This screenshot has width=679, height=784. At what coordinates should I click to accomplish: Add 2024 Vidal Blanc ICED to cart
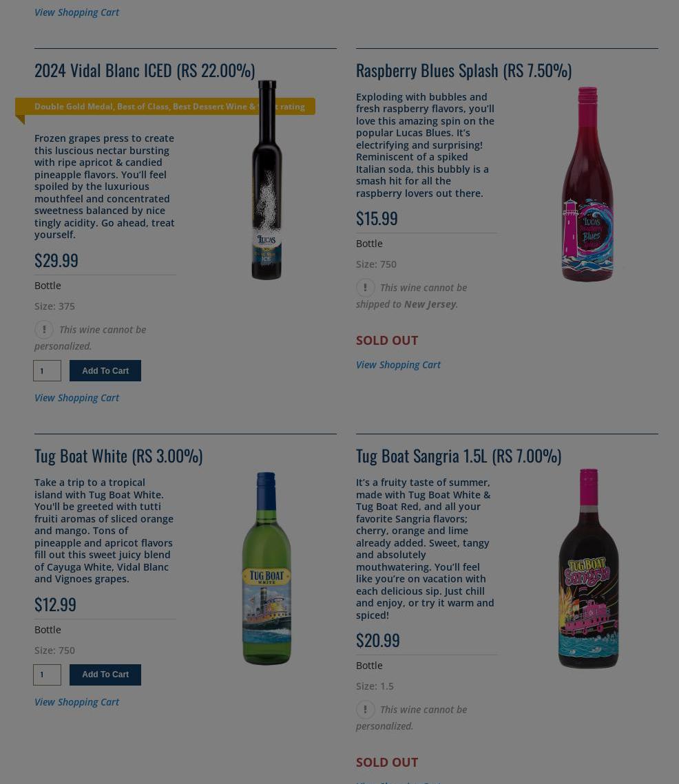click(105, 370)
